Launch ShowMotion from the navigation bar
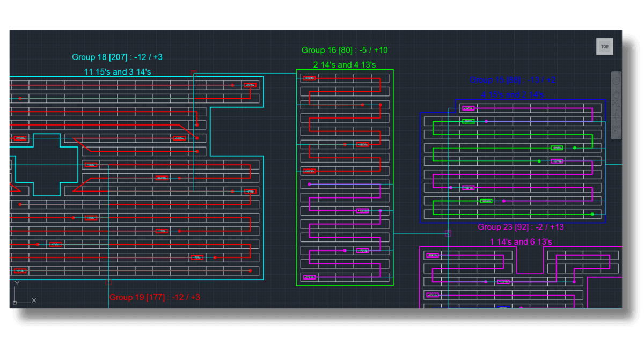644x338 pixels. pyautogui.click(x=616, y=129)
